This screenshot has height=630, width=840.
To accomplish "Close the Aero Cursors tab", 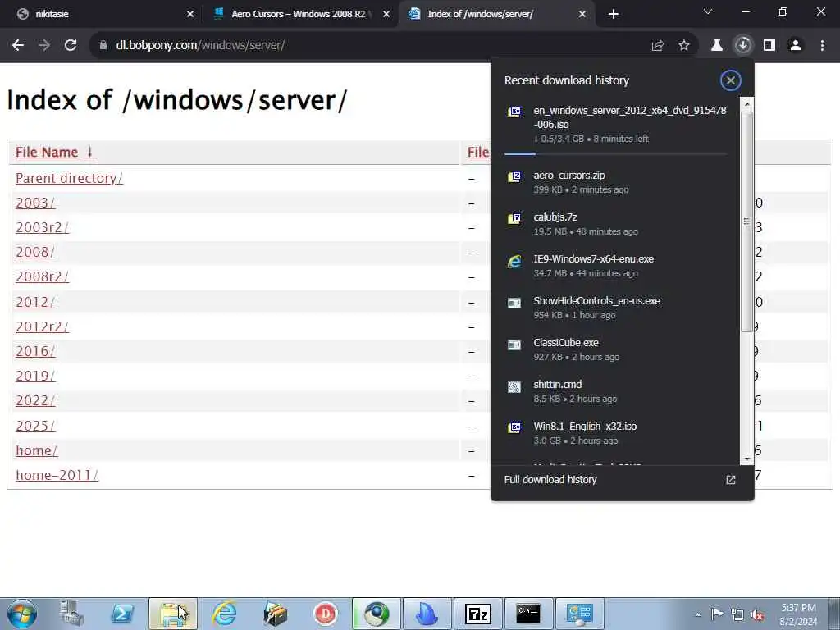I will (386, 15).
